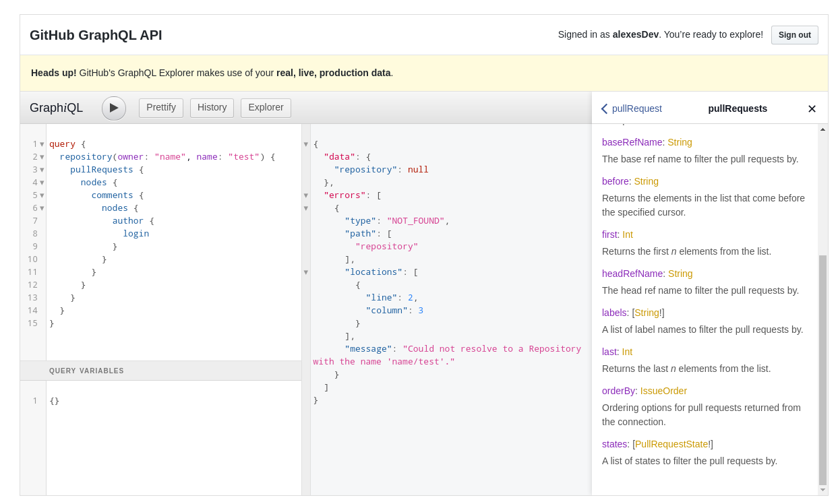
Task: Close the pullRequests documentation panel
Action: click(x=812, y=108)
